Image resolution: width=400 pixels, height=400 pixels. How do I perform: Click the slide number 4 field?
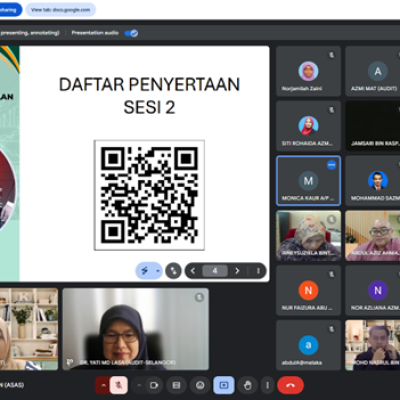tap(215, 271)
